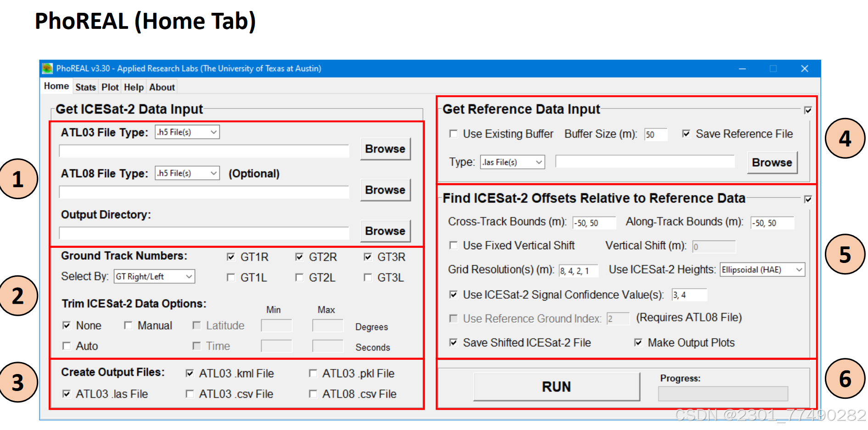Click the Progress bar

tap(723, 394)
